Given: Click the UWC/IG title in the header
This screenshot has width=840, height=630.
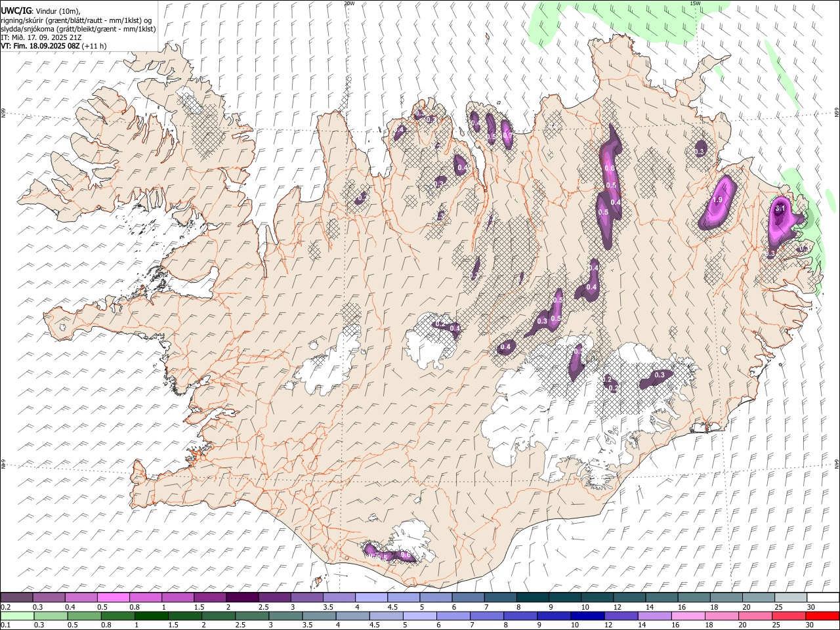Looking at the screenshot, I should (15, 11).
